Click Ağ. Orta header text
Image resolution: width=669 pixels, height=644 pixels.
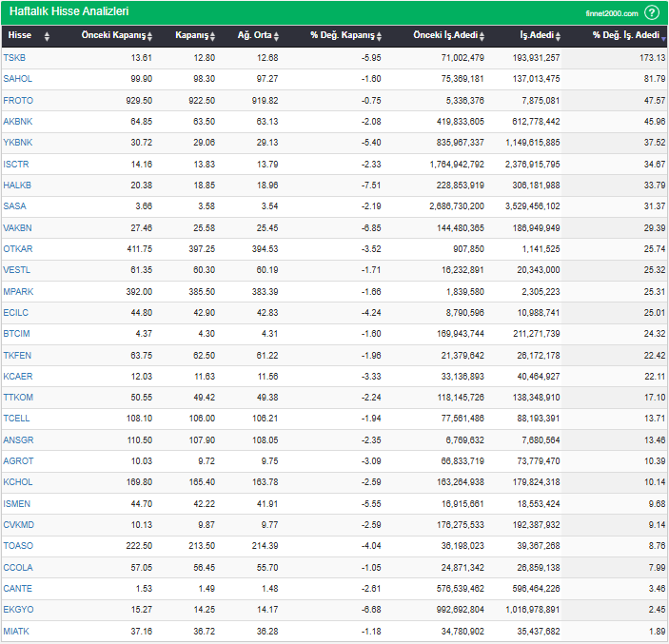(x=254, y=35)
